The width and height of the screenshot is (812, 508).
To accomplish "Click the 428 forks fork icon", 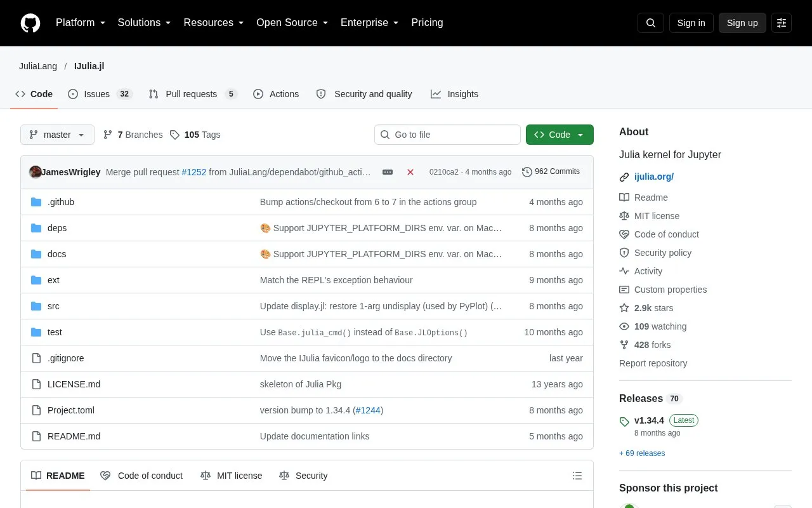I will pyautogui.click(x=624, y=345).
